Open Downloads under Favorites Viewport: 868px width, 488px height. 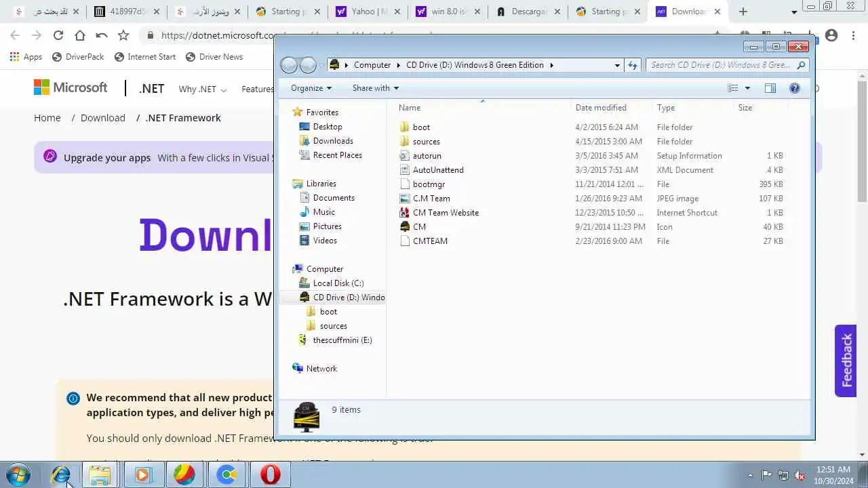(x=333, y=141)
